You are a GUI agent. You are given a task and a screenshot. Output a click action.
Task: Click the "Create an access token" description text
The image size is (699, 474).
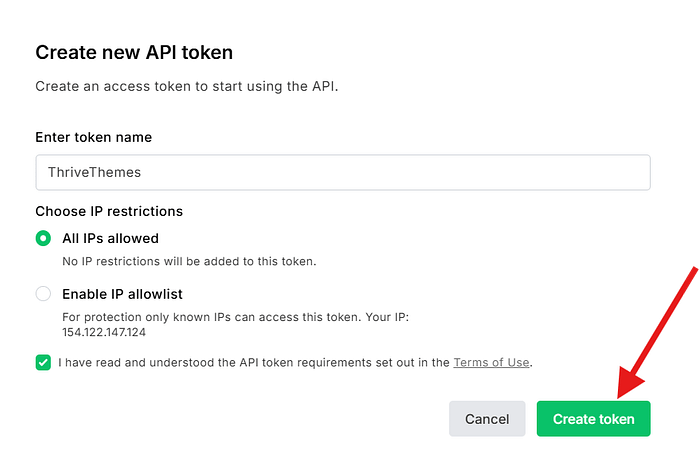pyautogui.click(x=186, y=86)
